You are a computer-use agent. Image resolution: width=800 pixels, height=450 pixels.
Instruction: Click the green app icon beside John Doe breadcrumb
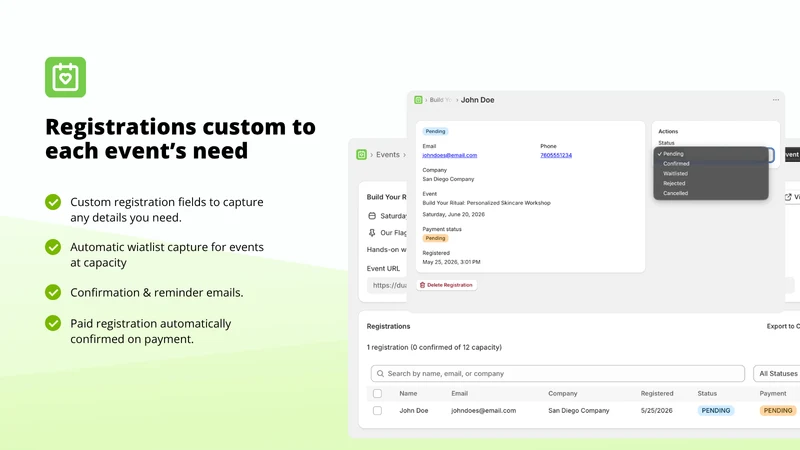coord(418,100)
